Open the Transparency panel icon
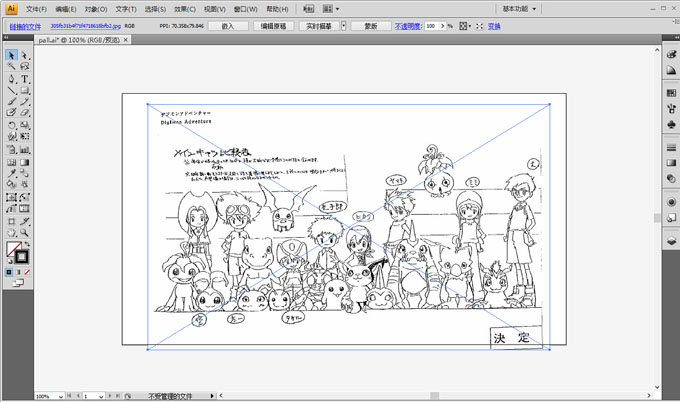Screen dimensions: 680x402 pos(671,179)
